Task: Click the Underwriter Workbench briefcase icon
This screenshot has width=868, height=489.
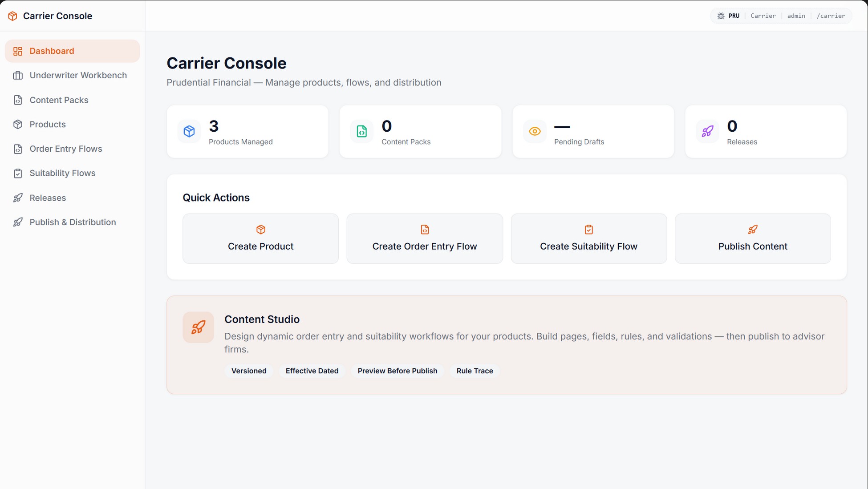Action: 18,75
